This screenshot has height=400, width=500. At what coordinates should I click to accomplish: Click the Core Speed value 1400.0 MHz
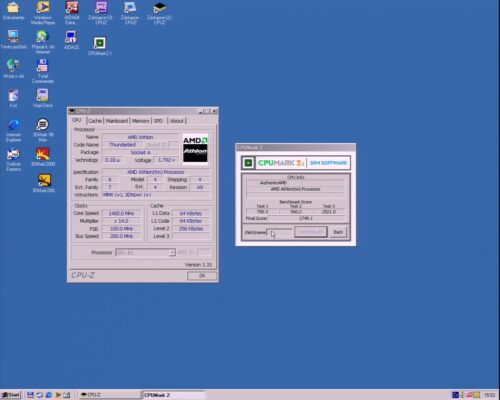[x=121, y=213]
